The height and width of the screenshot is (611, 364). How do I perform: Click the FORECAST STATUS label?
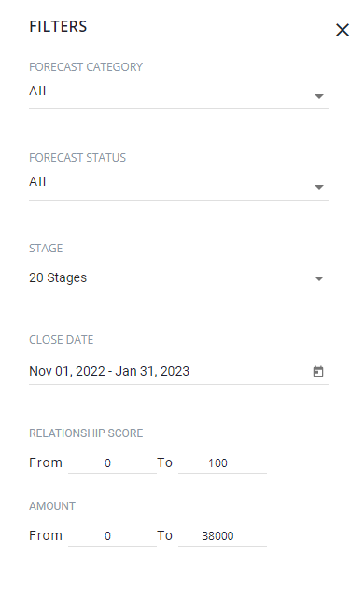tap(77, 158)
